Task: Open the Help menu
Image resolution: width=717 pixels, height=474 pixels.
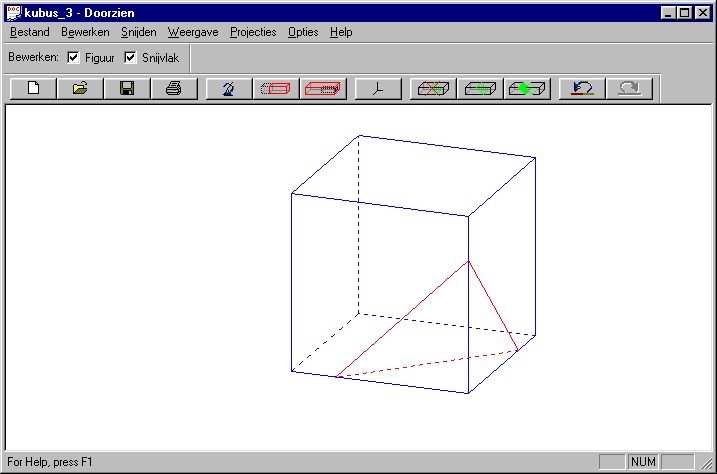Action: pyautogui.click(x=341, y=32)
